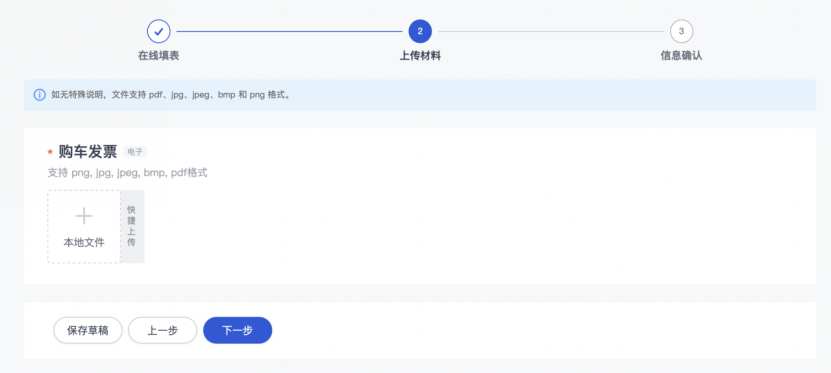831x373 pixels.
Task: Save draft with 保存草稿 button
Action: point(88,331)
